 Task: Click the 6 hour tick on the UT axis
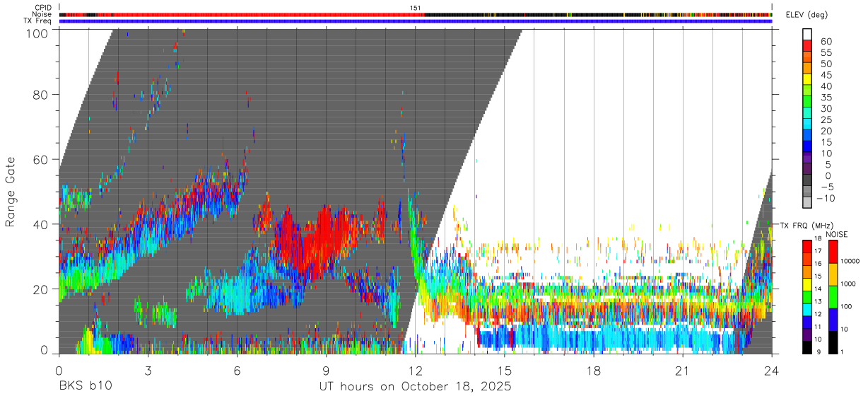[237, 371]
